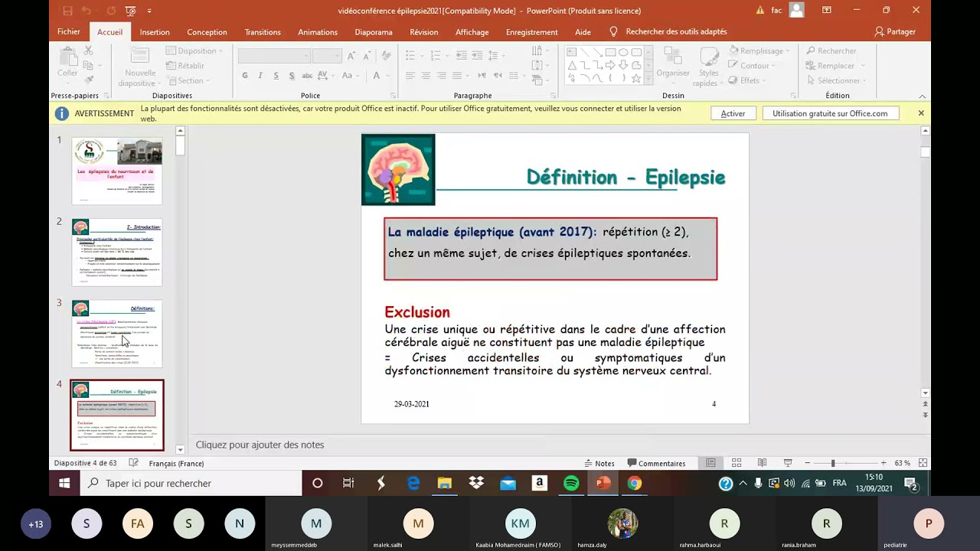
Task: Open Dropbox from the taskbar
Action: (476, 483)
